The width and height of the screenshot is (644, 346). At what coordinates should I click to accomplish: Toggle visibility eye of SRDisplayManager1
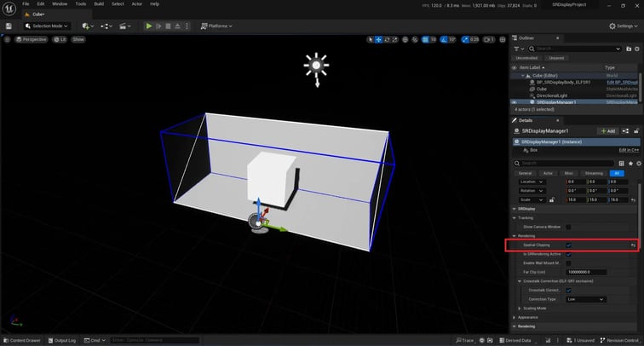[514, 102]
